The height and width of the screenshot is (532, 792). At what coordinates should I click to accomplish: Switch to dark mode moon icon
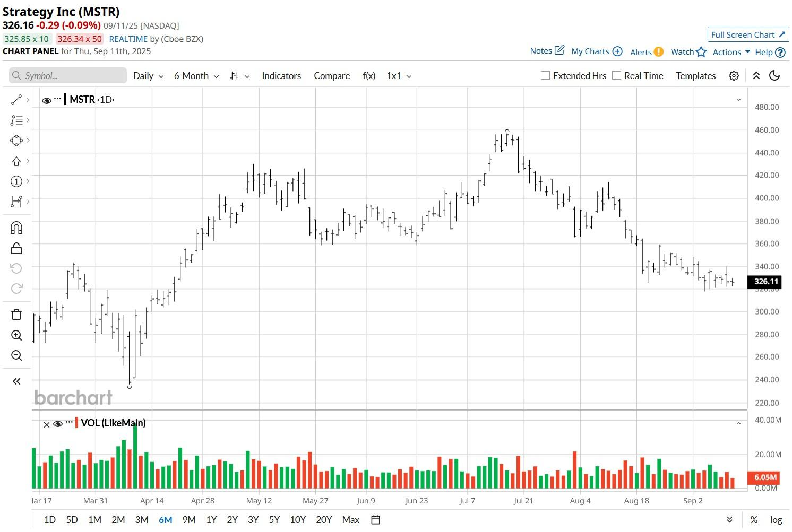point(774,76)
